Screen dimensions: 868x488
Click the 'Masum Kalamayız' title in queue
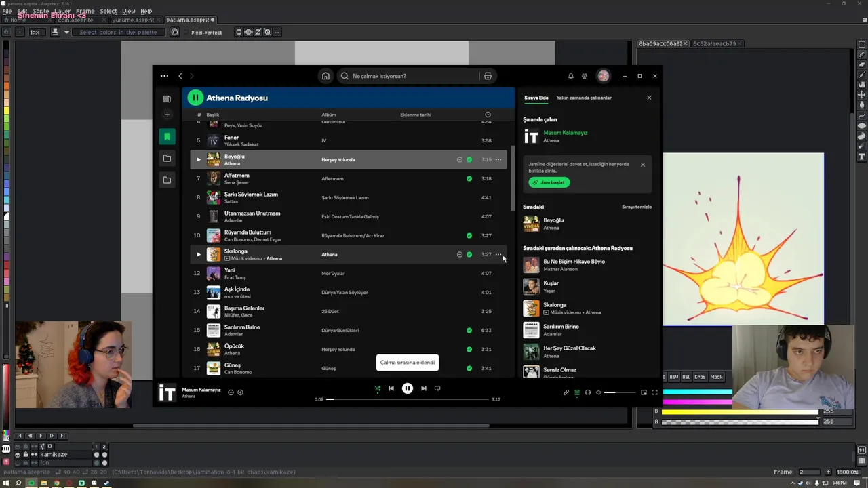coord(566,133)
